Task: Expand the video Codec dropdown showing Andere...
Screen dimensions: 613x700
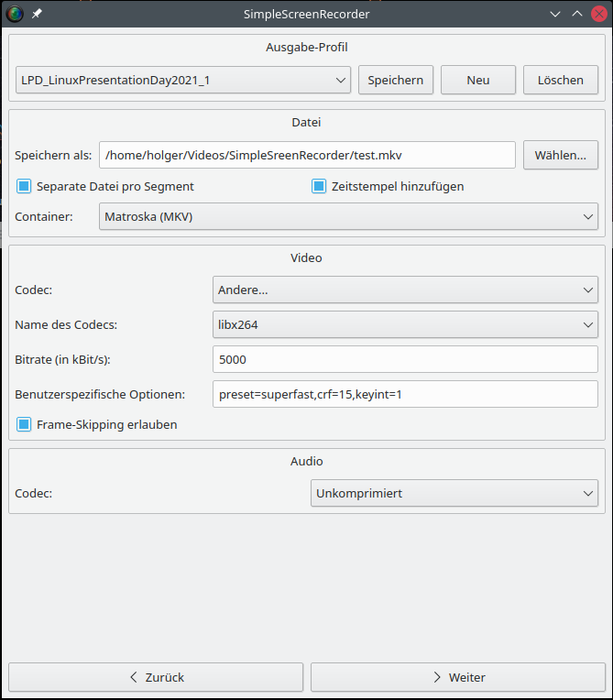Action: [x=405, y=290]
